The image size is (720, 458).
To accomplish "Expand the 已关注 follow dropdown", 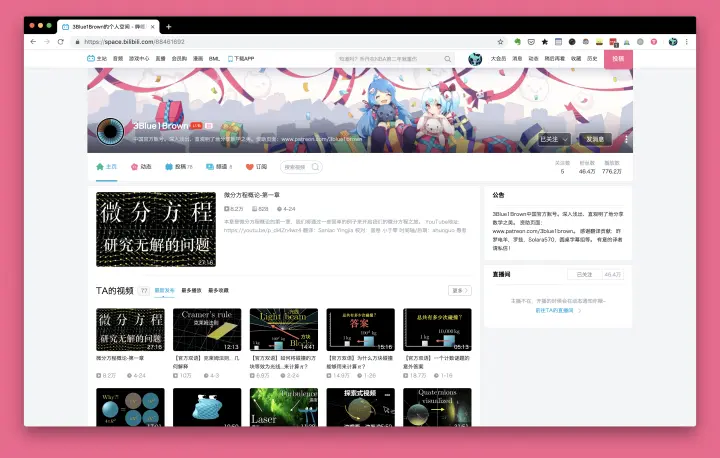I will (554, 139).
